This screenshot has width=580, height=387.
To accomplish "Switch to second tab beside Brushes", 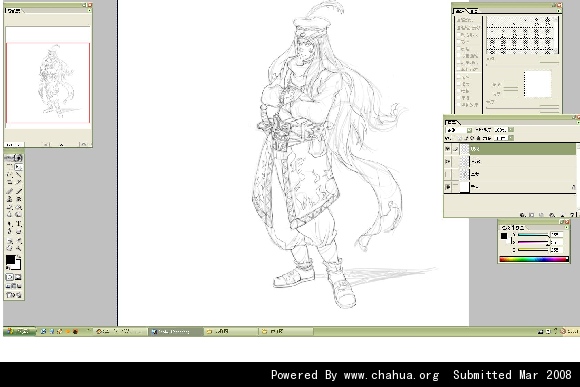I will (x=474, y=11).
